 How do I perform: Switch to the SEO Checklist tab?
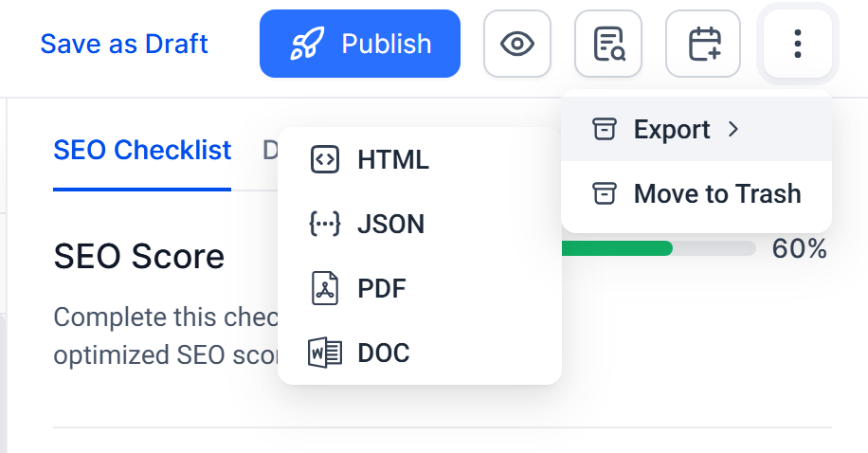(142, 150)
